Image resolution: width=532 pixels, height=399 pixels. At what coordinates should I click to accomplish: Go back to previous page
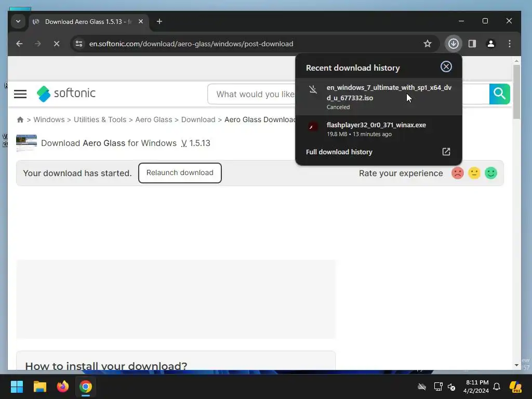pyautogui.click(x=19, y=44)
